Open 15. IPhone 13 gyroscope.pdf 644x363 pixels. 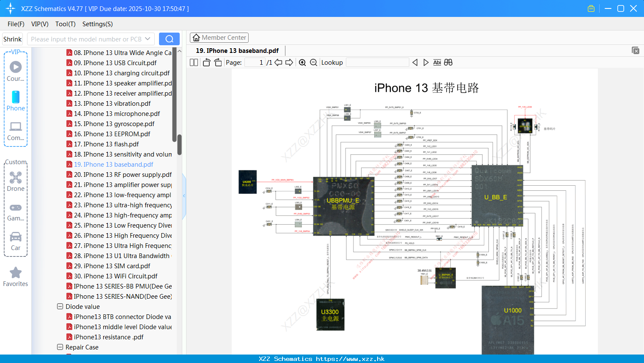(x=110, y=124)
